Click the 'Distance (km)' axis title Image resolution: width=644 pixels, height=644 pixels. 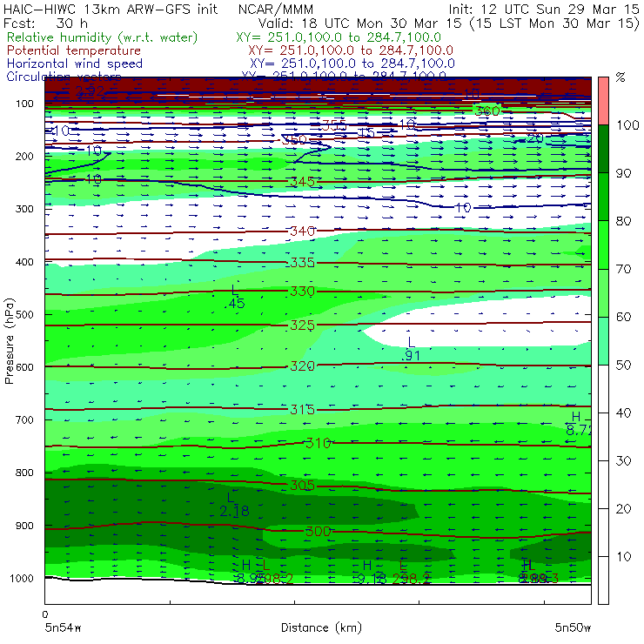click(322, 627)
